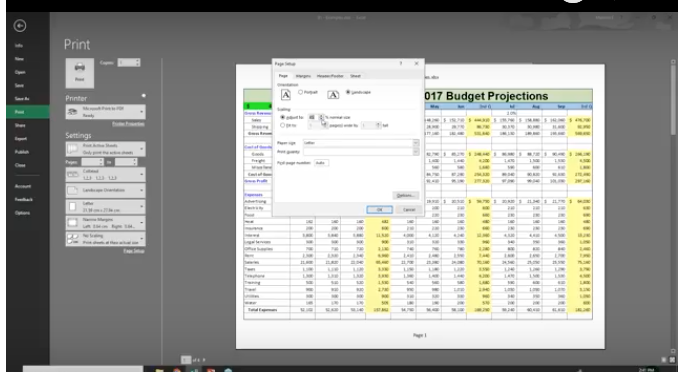Select Save in backstage menu
Image resolution: width=680 pixels, height=372 pixels.
tap(19, 85)
